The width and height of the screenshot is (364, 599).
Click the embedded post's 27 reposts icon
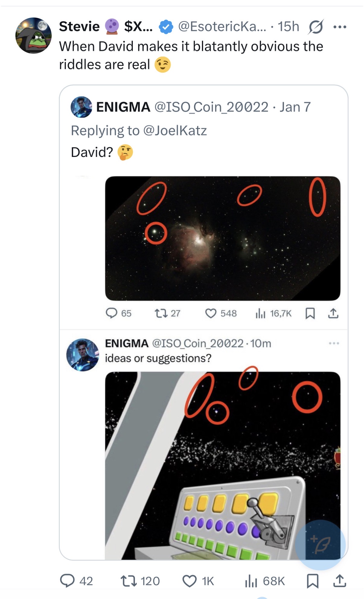point(161,314)
